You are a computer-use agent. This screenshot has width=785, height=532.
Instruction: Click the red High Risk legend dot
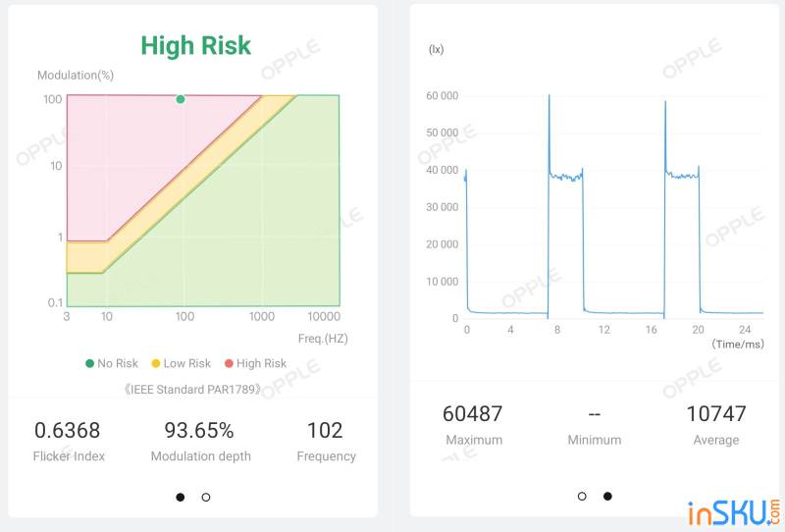[229, 363]
